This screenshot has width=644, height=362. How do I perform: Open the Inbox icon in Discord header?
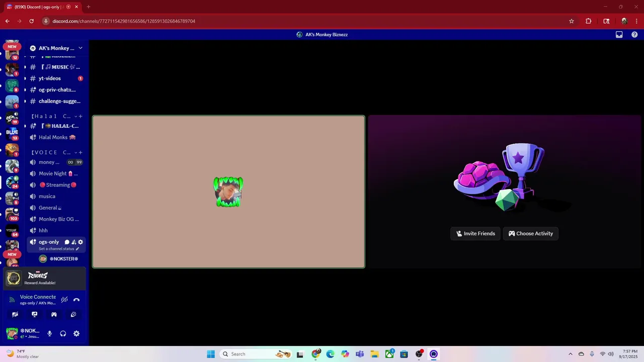coord(619,35)
